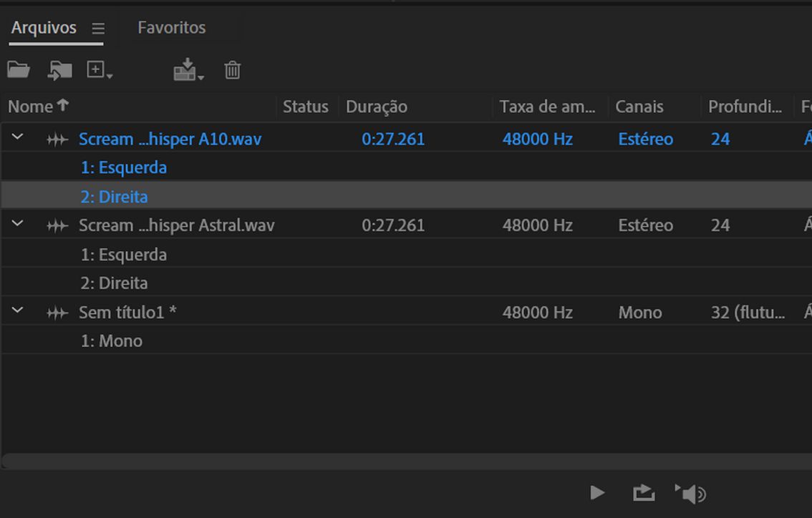812x518 pixels.
Task: Select file Scream ...hisper A10.wav
Action: [170, 139]
